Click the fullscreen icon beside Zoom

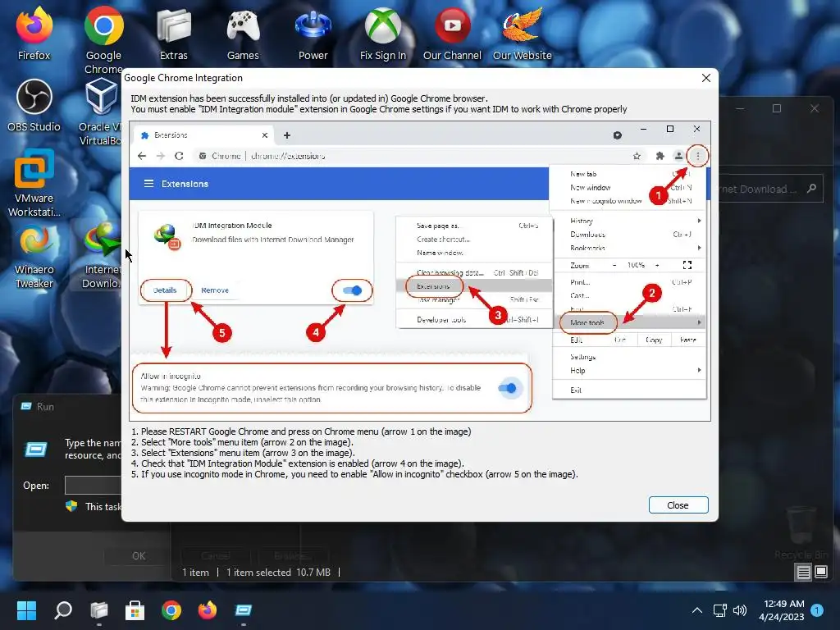(687, 265)
